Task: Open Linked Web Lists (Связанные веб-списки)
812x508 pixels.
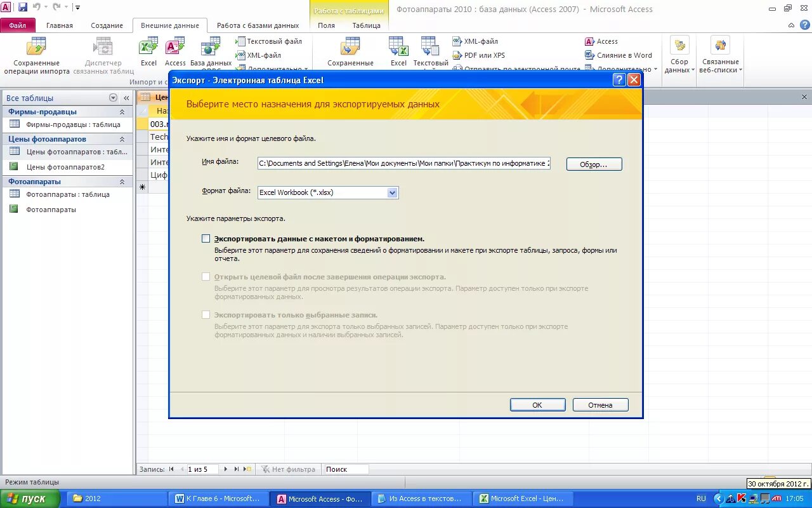Action: pyautogui.click(x=720, y=56)
